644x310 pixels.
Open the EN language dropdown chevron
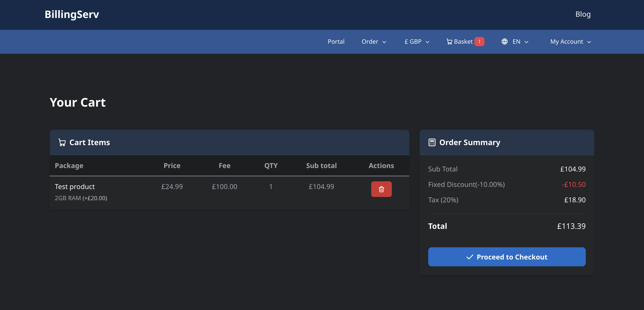[526, 42]
